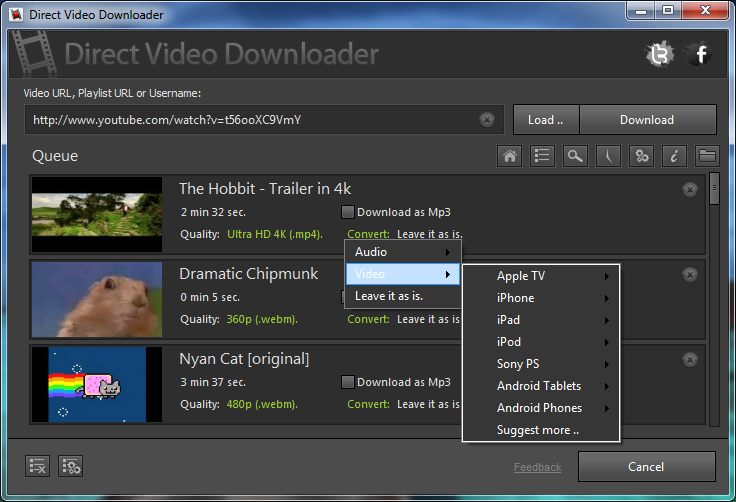Screen dimensions: 736x502
Task: Click the Load .. button
Action: [x=546, y=120]
